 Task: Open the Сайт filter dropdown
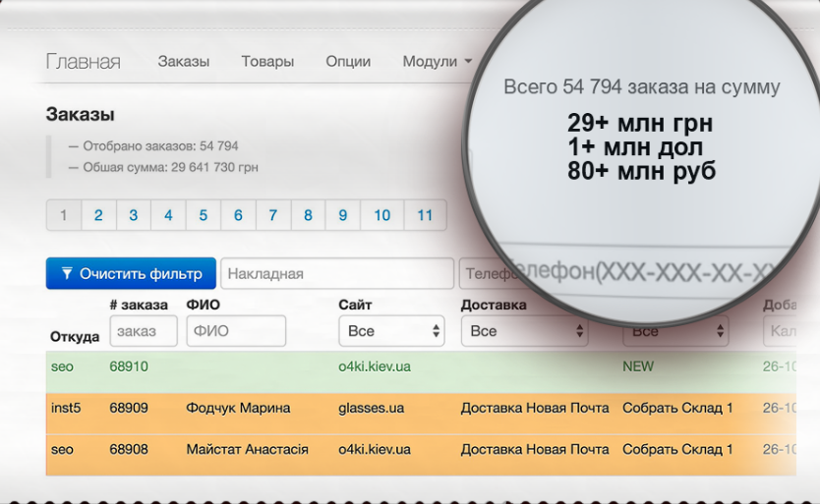391,331
